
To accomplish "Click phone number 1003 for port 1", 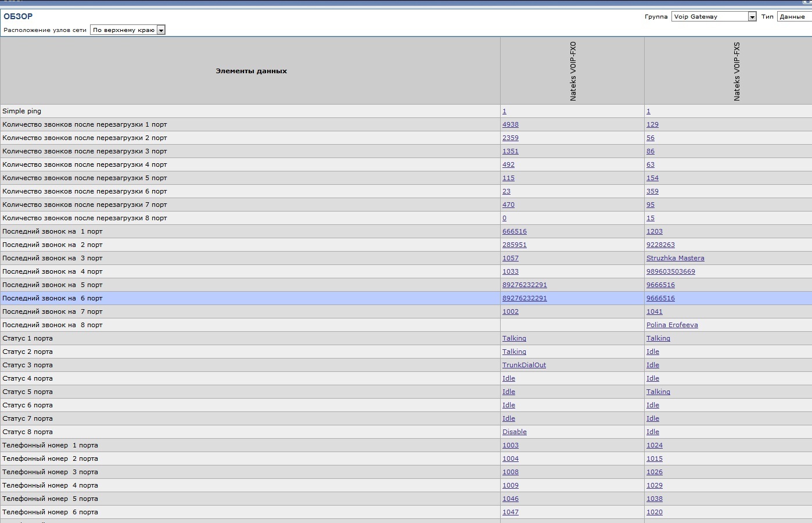I will pos(510,445).
